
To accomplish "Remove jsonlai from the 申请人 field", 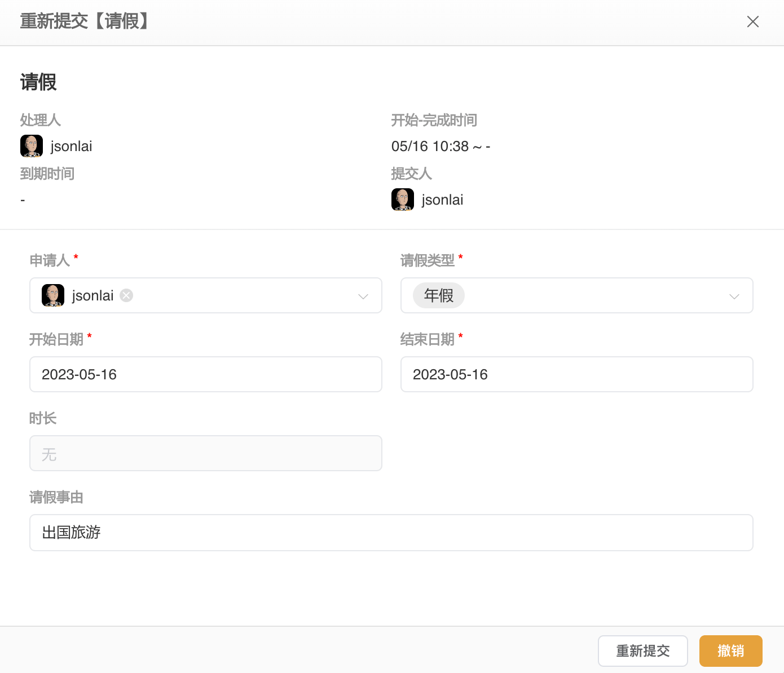I will 126,295.
